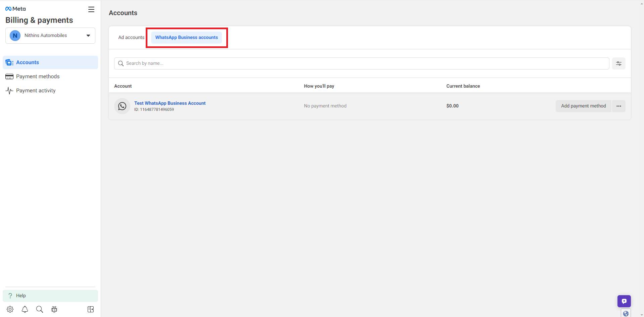Screen dimensions: 644x317
Task: Switch to the Ad accounts tab
Action: [x=131, y=37]
